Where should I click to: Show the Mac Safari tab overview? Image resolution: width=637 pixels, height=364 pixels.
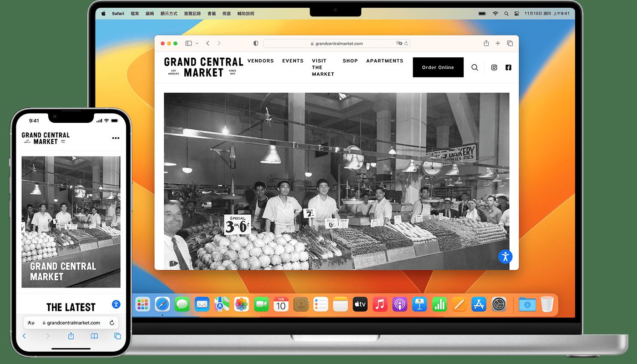pos(510,43)
